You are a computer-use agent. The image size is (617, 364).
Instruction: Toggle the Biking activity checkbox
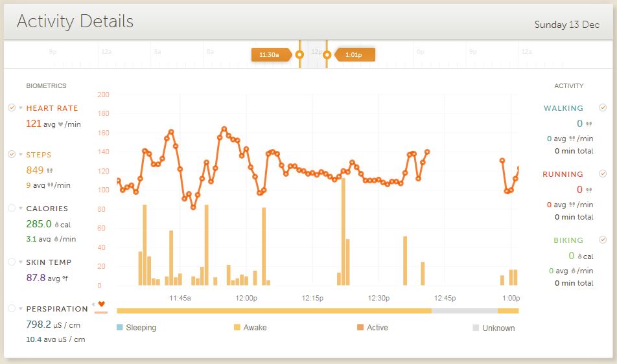tap(603, 240)
